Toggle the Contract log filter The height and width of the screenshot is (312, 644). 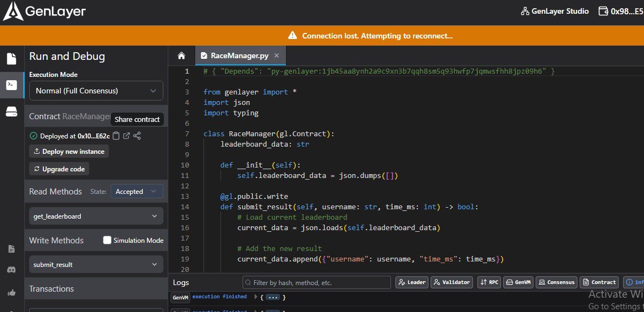[599, 282]
